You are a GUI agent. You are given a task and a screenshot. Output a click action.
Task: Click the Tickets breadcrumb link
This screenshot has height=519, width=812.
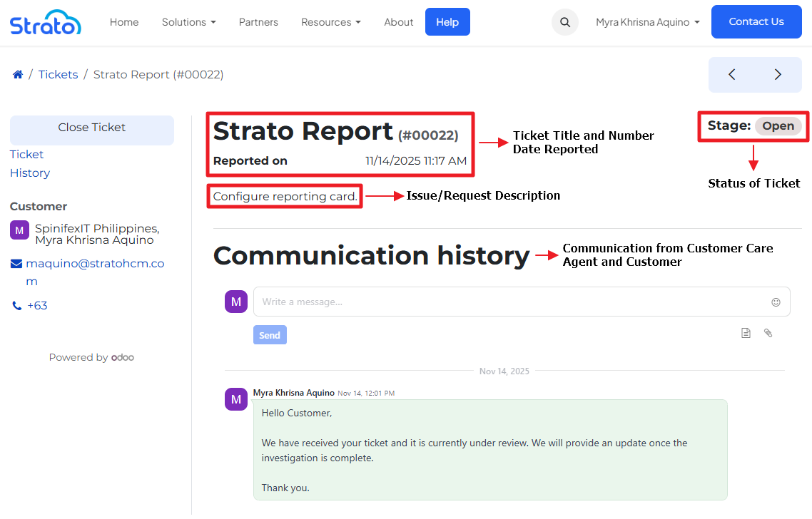(x=58, y=75)
